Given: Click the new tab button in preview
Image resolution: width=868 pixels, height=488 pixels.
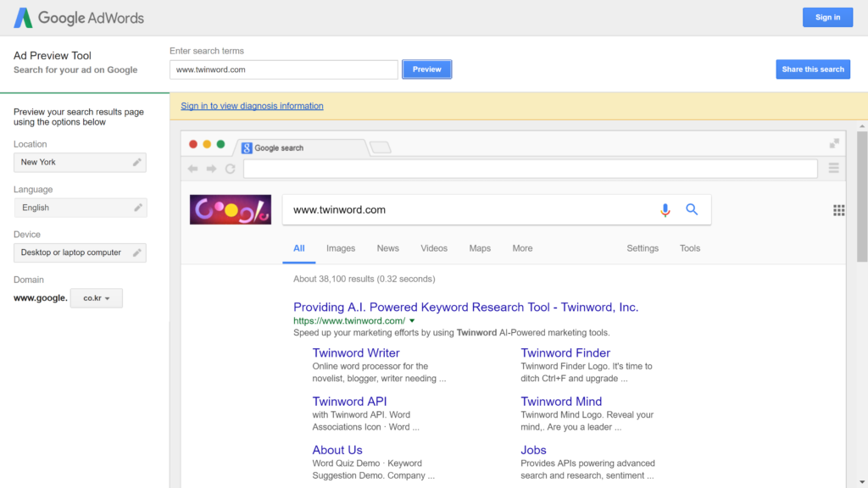Looking at the screenshot, I should coord(381,147).
